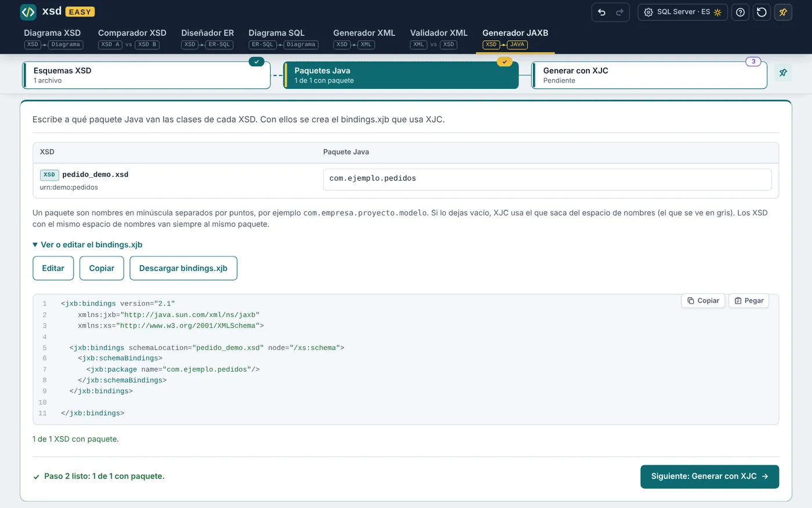The width and height of the screenshot is (812, 508).
Task: Click '1 de 1 XSD con paquete.' text
Action: pos(75,439)
